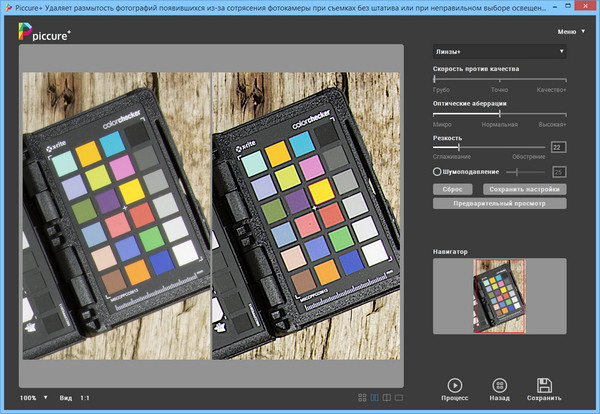600x414 pixels.
Task: Click Сохранить настройки button
Action: point(524,188)
